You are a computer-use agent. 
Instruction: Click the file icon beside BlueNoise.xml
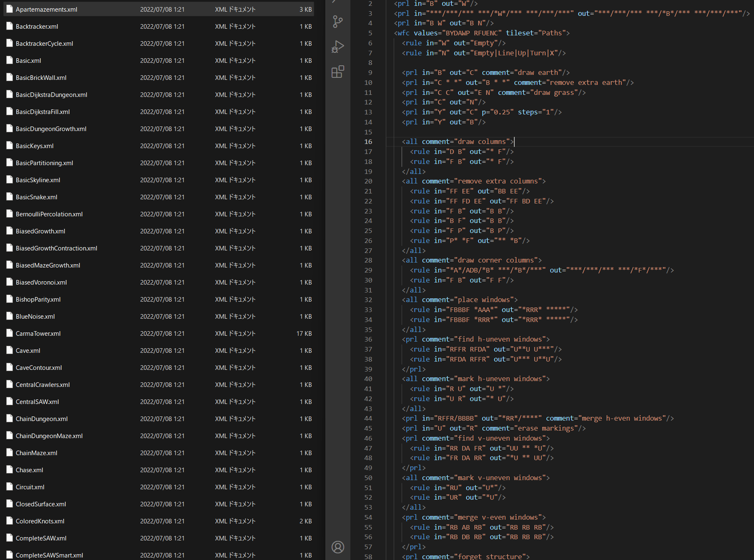pos(10,316)
